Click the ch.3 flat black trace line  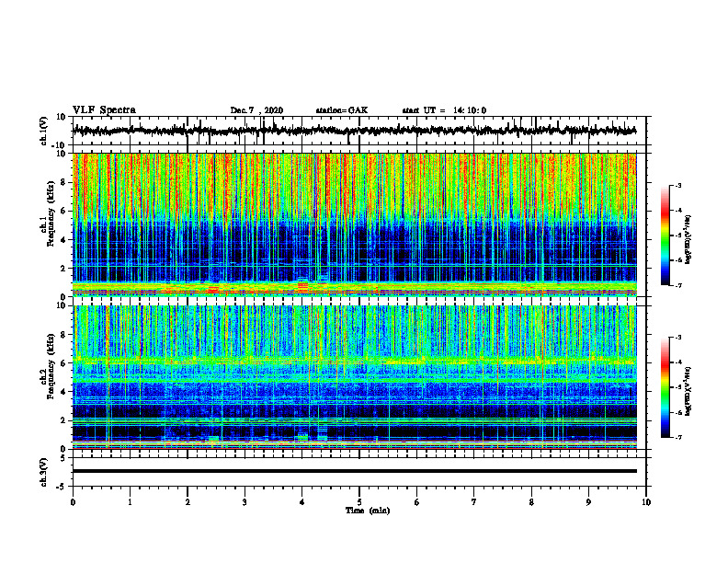tap(354, 471)
